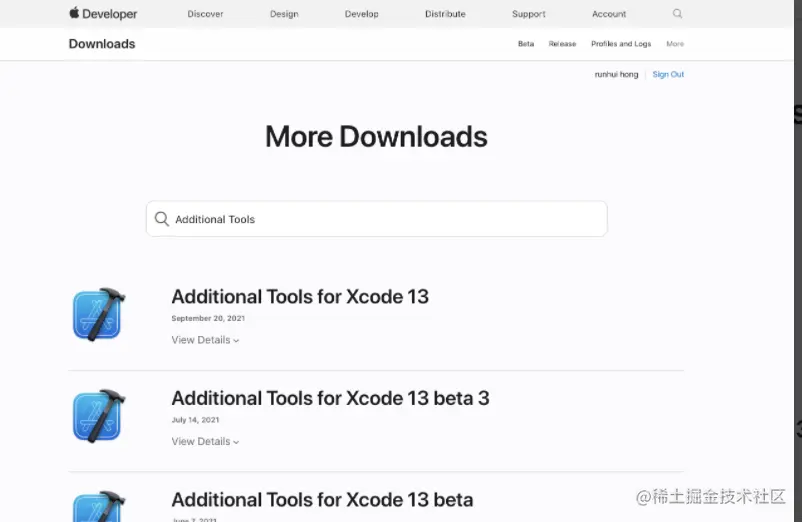
Task: Expand View Details for Xcode 13 beta 3
Action: 205,442
